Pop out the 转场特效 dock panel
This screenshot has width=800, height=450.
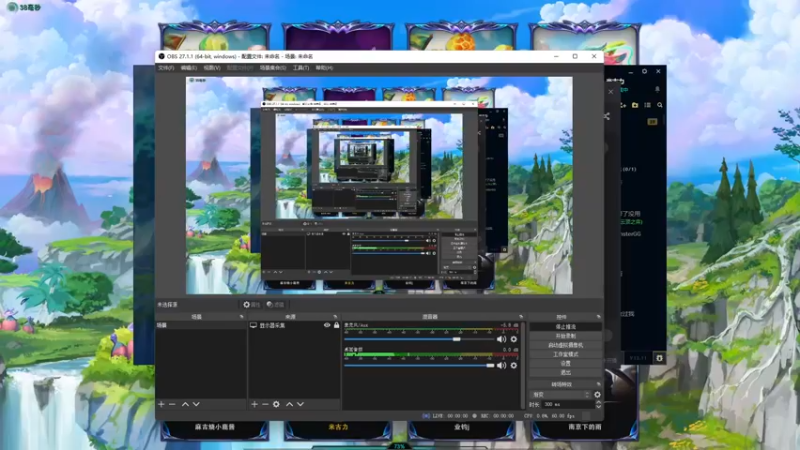tap(598, 384)
